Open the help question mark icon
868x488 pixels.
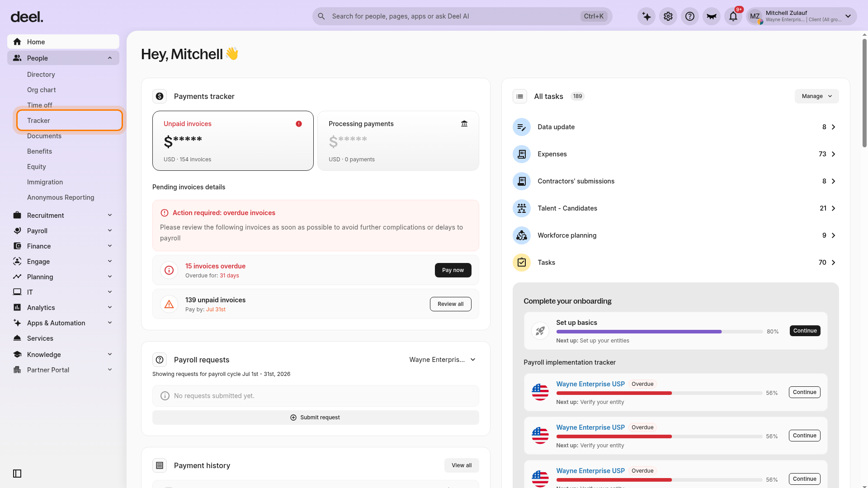tap(690, 16)
